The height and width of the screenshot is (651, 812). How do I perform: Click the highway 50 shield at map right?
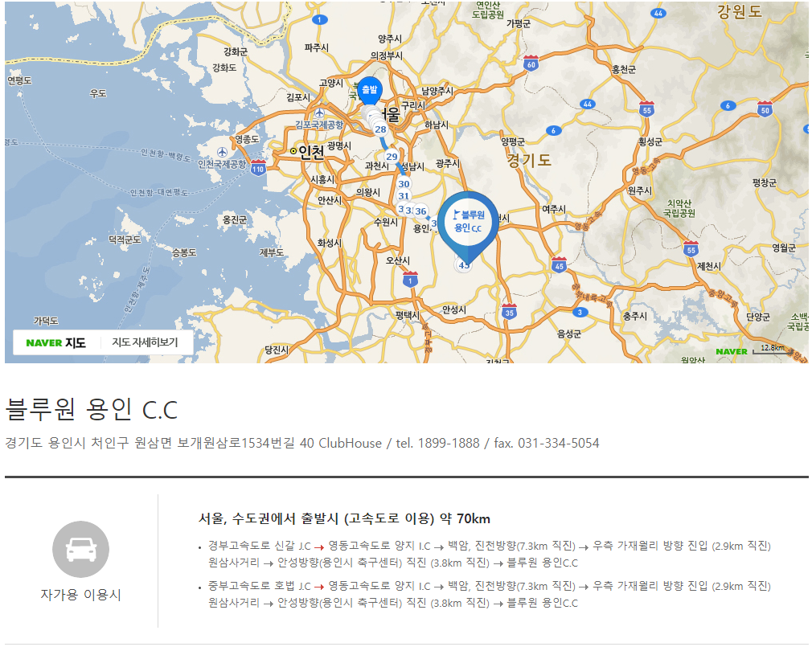click(765, 108)
